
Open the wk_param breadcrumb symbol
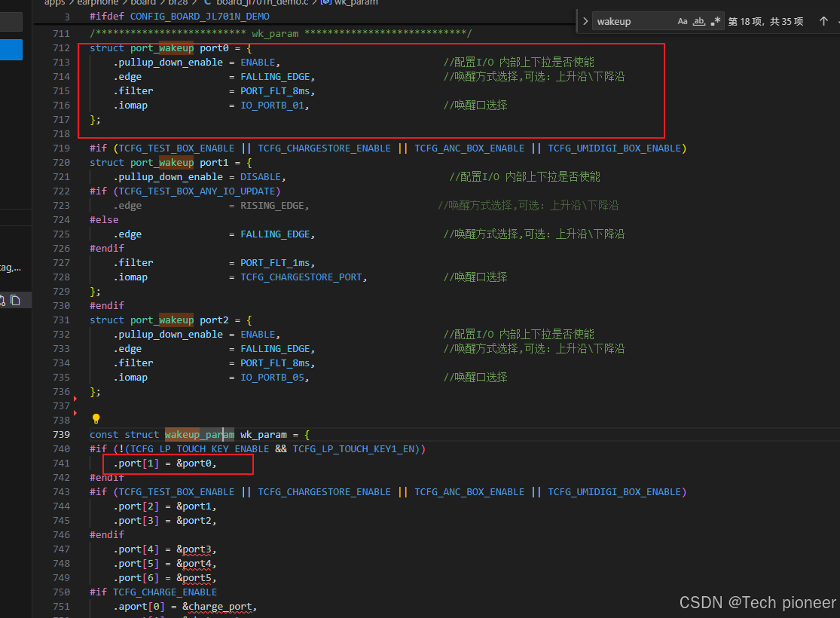[x=356, y=3]
